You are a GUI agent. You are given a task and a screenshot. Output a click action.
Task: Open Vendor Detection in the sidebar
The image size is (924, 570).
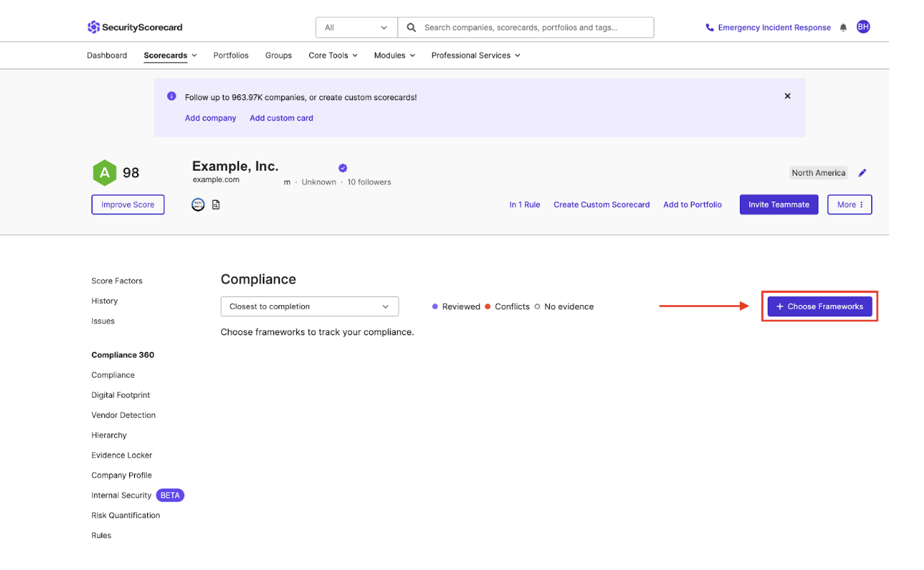pyautogui.click(x=124, y=415)
